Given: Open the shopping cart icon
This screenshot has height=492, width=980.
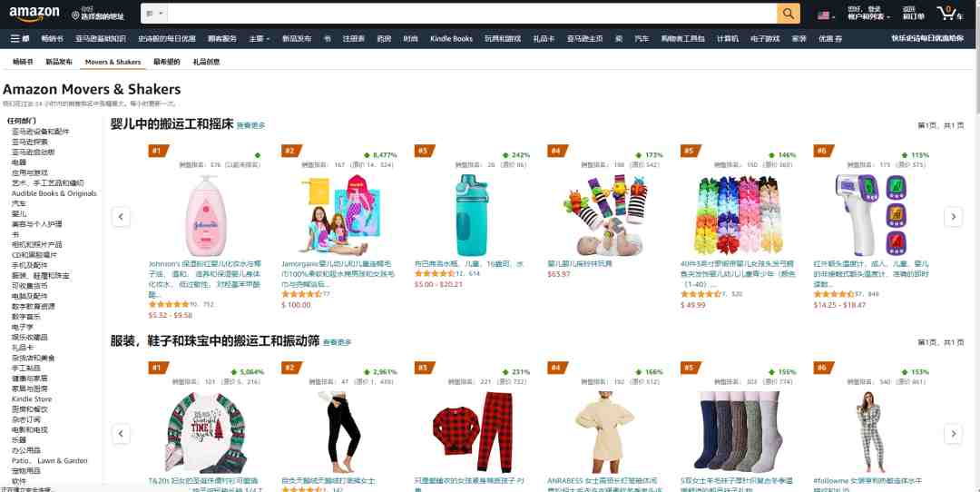Looking at the screenshot, I should click(949, 13).
